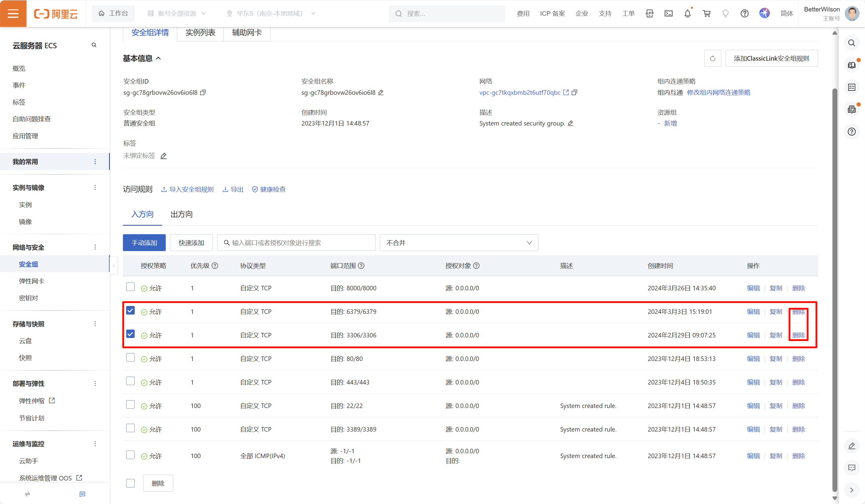This screenshot has width=865, height=504.
Task: Collapse the 基本信息 section
Action: coord(158,58)
